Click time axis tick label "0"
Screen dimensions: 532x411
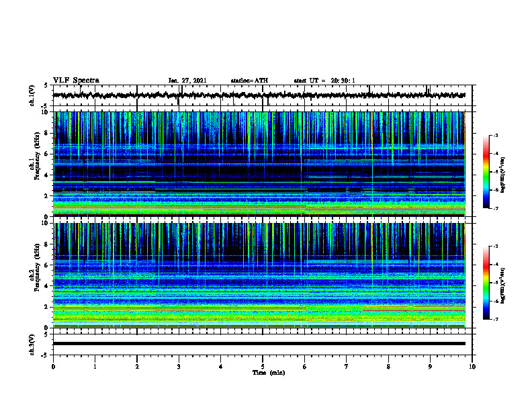coord(53,367)
